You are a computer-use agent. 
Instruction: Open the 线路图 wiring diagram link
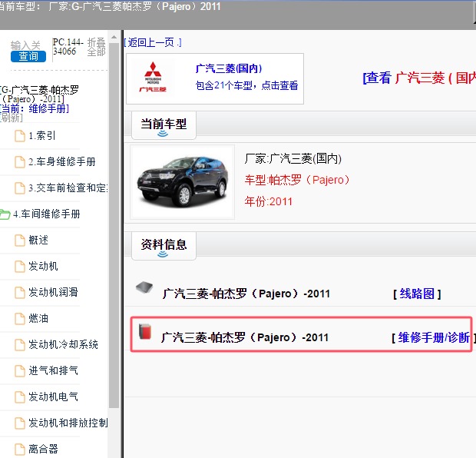(417, 294)
